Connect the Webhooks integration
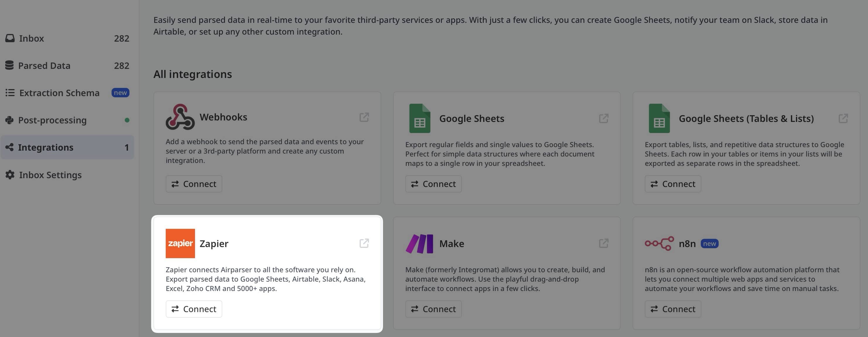Viewport: 868px width, 337px height. tap(194, 184)
